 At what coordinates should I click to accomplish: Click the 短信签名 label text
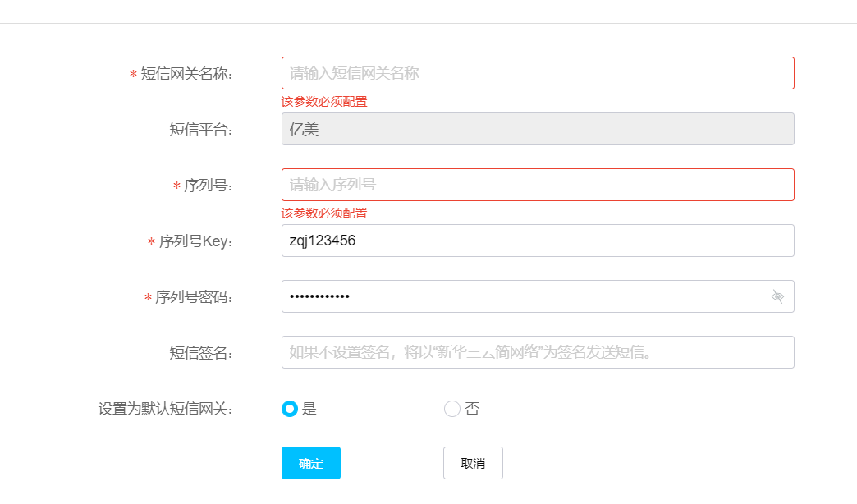click(x=201, y=353)
